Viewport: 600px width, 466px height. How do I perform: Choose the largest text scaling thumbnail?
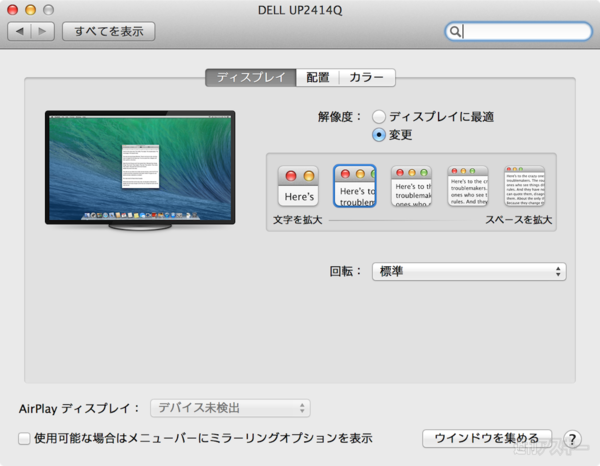(x=298, y=186)
